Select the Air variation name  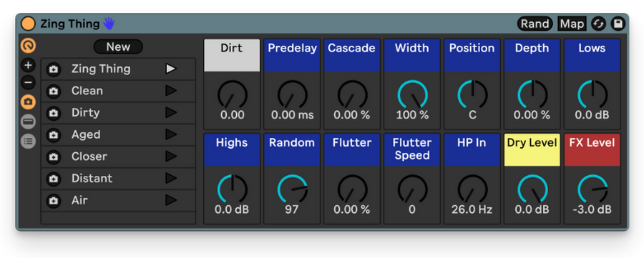pos(79,200)
